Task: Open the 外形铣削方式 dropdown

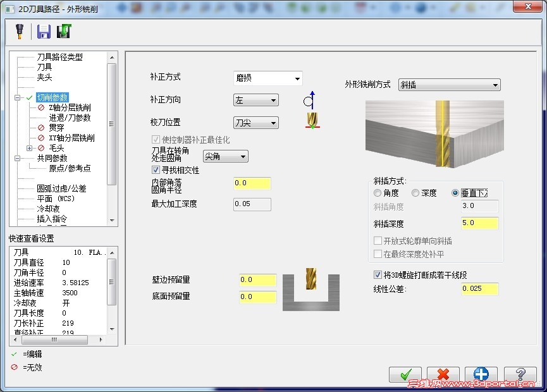Action: pyautogui.click(x=450, y=85)
